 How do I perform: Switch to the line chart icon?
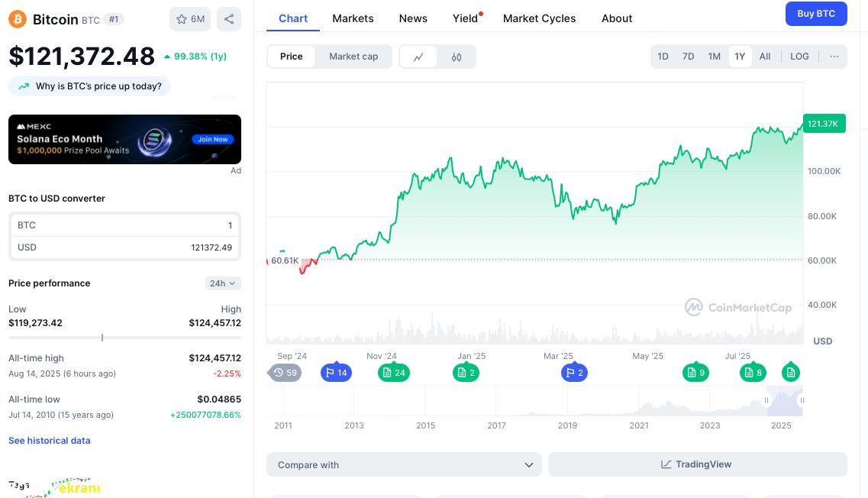tap(418, 57)
